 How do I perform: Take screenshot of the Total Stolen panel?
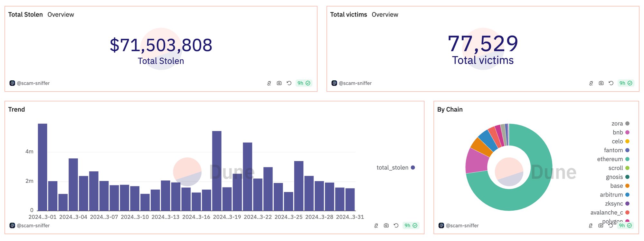tap(279, 83)
